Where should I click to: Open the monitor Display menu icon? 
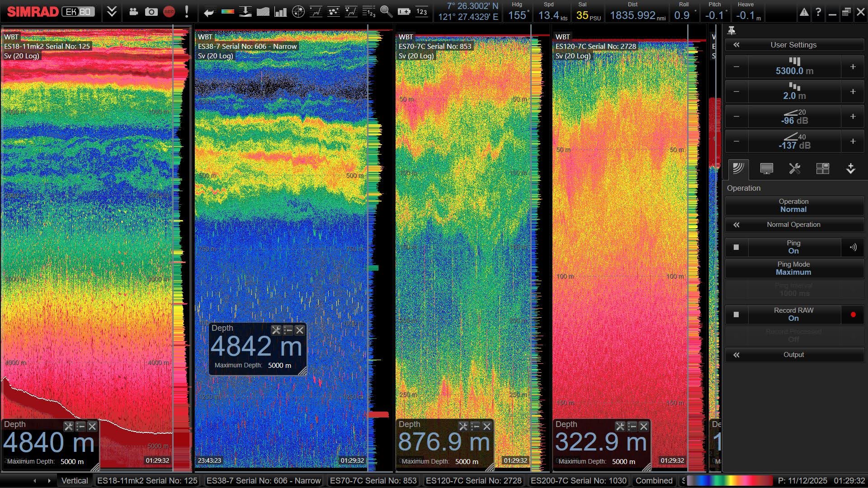pos(766,169)
